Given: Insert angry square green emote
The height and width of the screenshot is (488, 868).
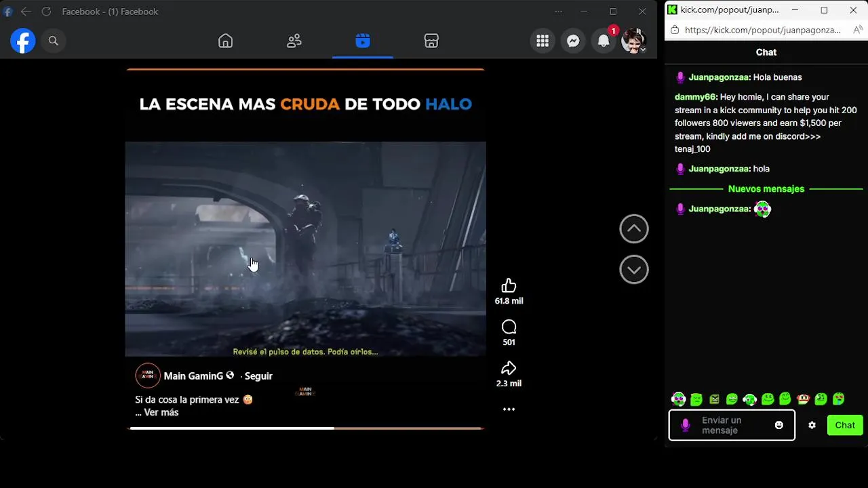Looking at the screenshot, I should [714, 399].
